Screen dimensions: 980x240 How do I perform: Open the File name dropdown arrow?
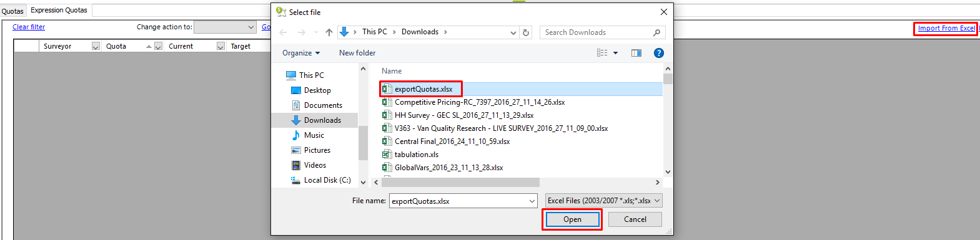click(532, 201)
